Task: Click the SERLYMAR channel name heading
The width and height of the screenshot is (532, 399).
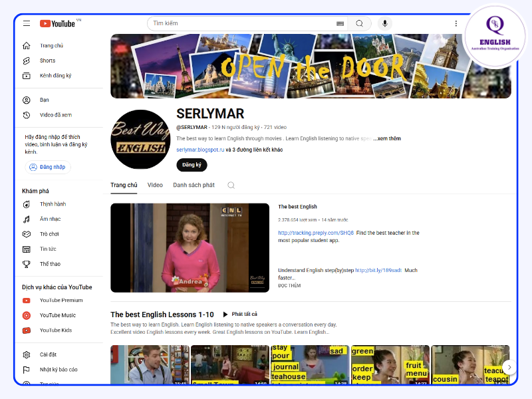Action: point(210,114)
